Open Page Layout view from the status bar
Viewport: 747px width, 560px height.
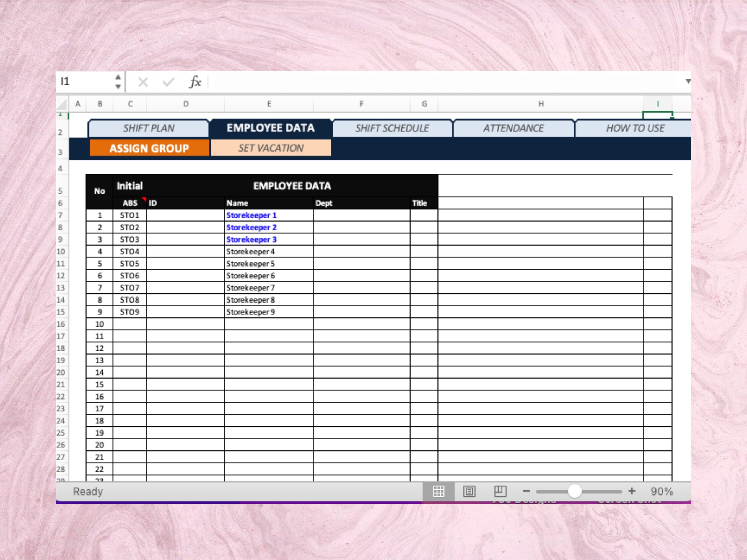pos(470,492)
